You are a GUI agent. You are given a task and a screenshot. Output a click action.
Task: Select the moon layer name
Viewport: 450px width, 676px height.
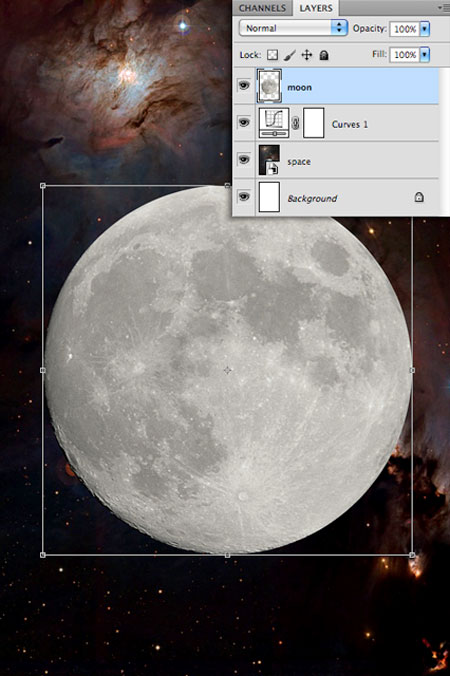point(300,88)
